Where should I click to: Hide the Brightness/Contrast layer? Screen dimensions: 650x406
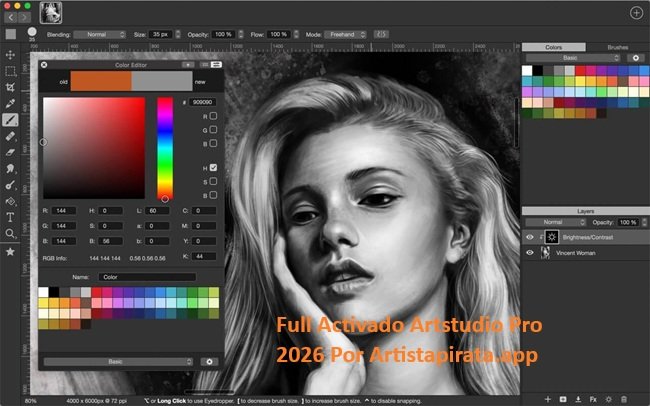(x=530, y=237)
